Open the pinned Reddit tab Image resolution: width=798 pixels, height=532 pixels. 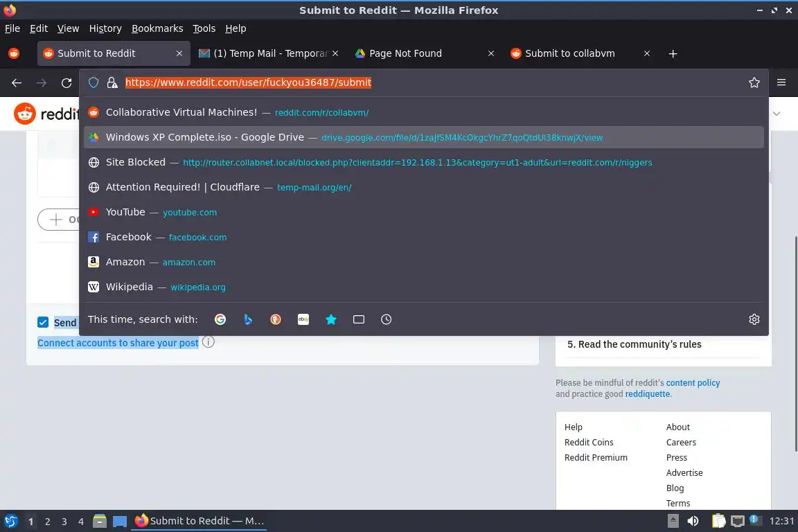[x=14, y=53]
